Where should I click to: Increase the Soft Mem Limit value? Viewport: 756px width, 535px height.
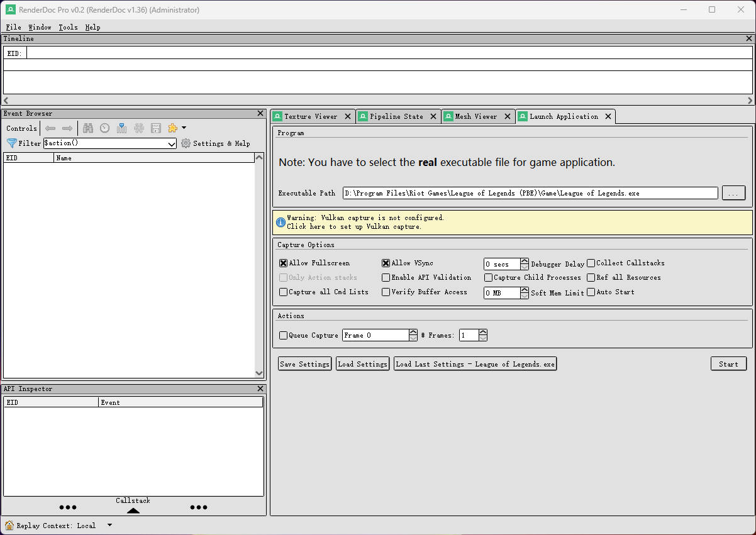(525, 290)
